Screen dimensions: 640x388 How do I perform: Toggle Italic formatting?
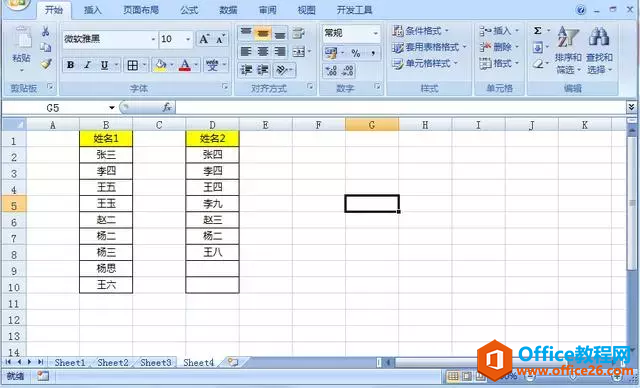87,65
